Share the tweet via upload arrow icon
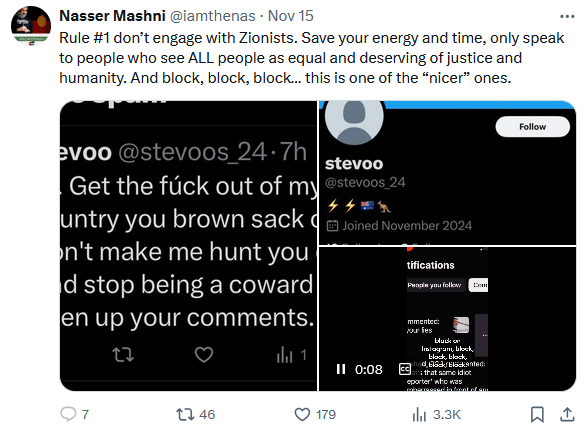This screenshot has width=587, height=432. (567, 414)
